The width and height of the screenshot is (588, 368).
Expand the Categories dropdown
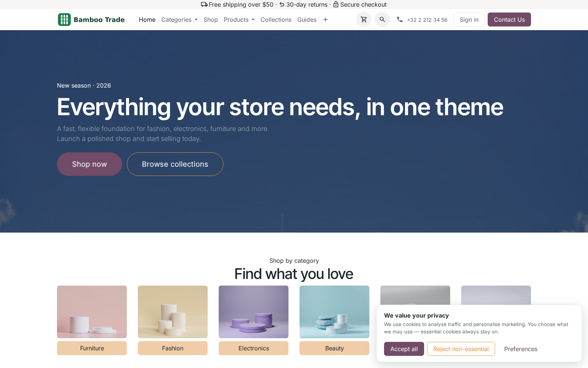[179, 20]
